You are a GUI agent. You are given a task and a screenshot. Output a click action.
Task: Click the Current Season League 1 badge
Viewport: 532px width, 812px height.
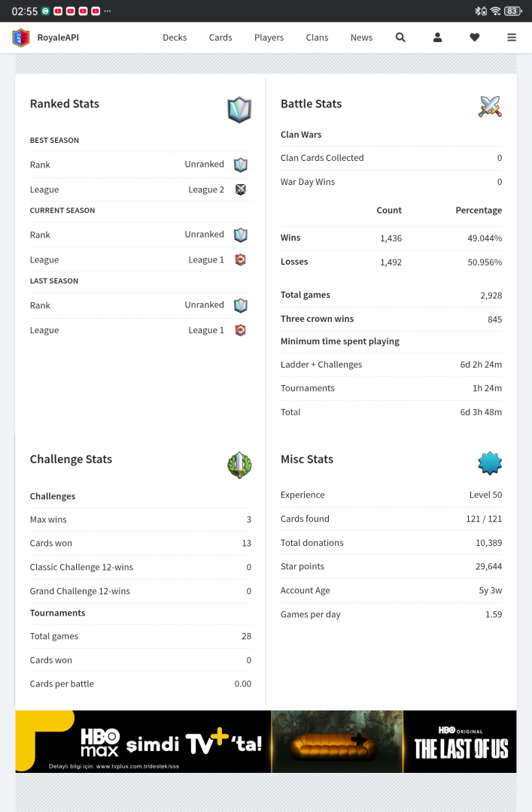click(241, 259)
